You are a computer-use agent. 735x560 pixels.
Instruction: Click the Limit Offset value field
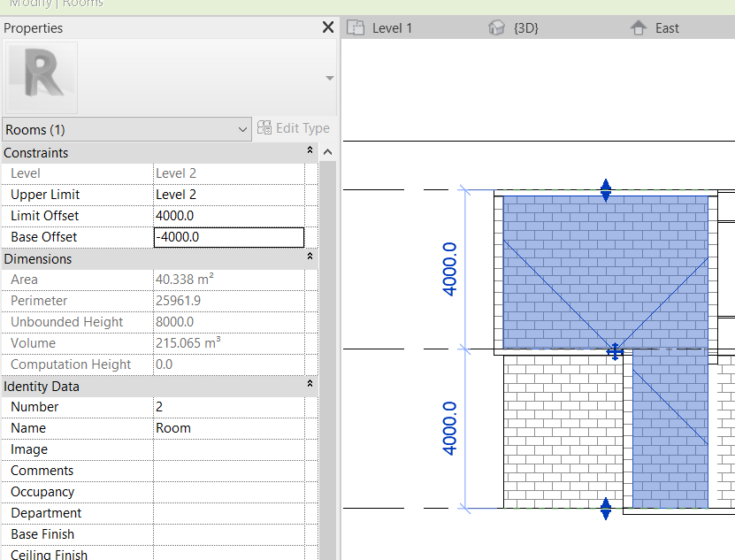[x=229, y=216]
